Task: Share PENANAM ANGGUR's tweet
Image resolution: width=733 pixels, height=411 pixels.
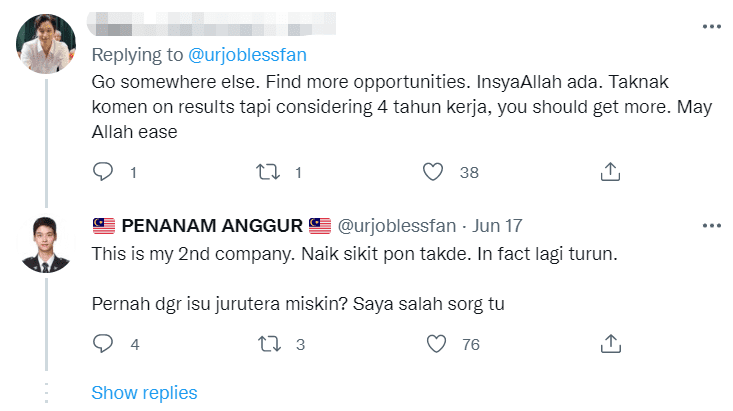Action: [611, 344]
